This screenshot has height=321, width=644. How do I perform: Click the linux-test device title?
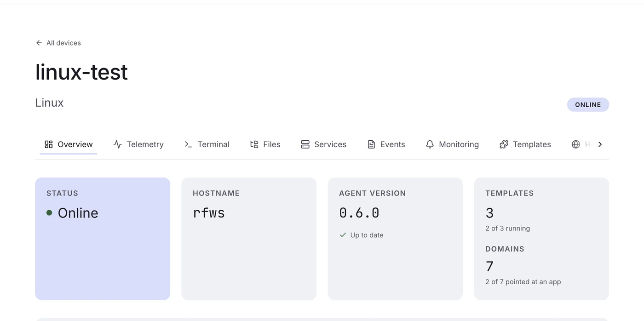pyautogui.click(x=81, y=72)
